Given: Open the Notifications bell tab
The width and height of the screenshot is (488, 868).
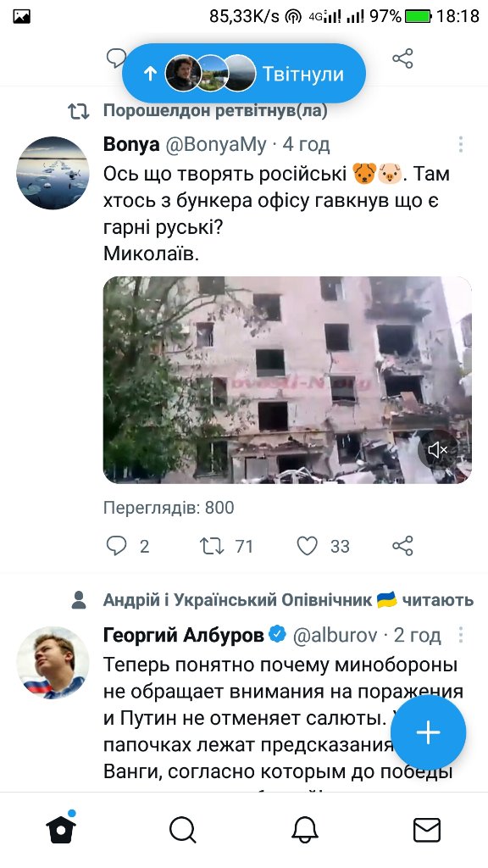Looking at the screenshot, I should pos(305,831).
